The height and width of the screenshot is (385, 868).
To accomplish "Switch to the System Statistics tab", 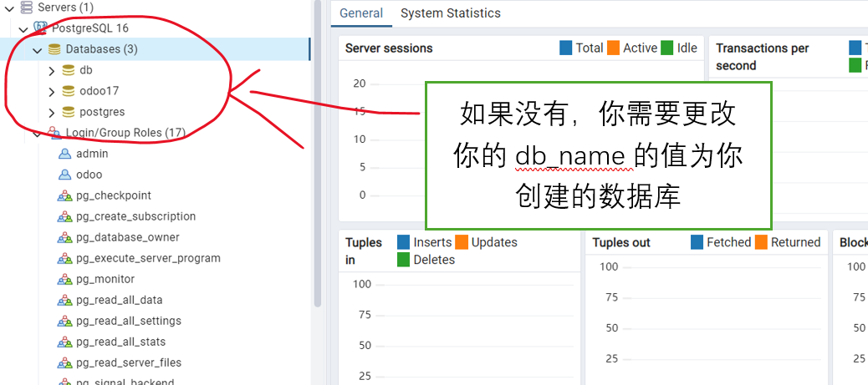I will pos(451,13).
